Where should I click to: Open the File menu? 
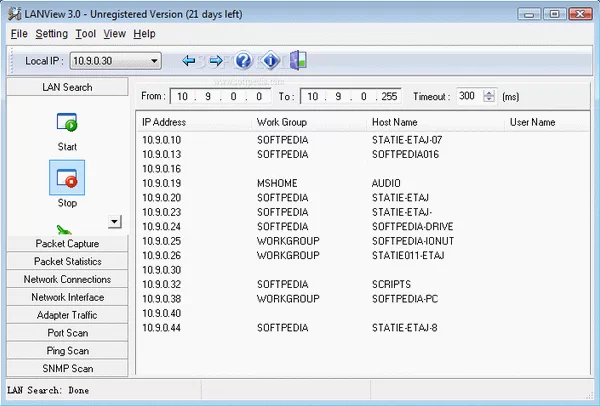(x=19, y=34)
